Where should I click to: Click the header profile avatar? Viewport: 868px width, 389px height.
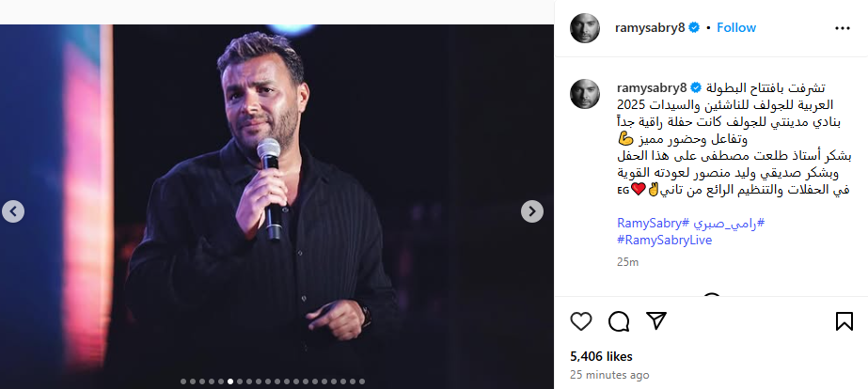point(585,27)
